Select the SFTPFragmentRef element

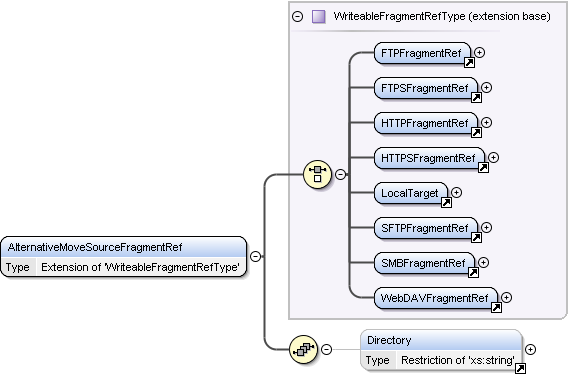click(x=426, y=228)
